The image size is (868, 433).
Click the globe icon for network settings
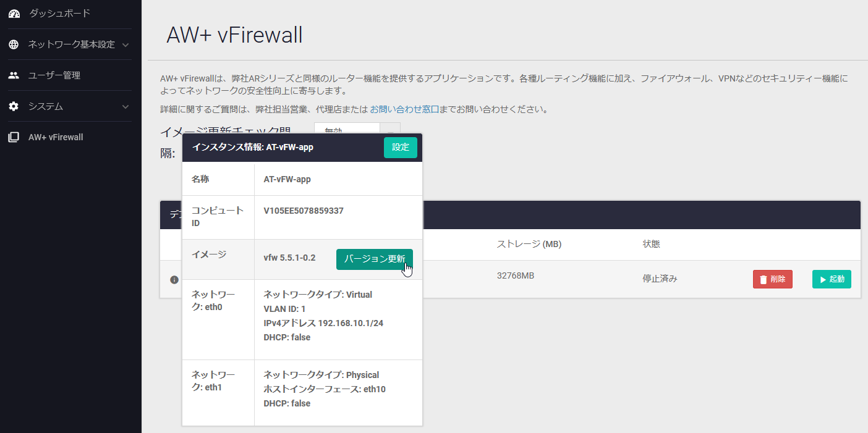(14, 44)
